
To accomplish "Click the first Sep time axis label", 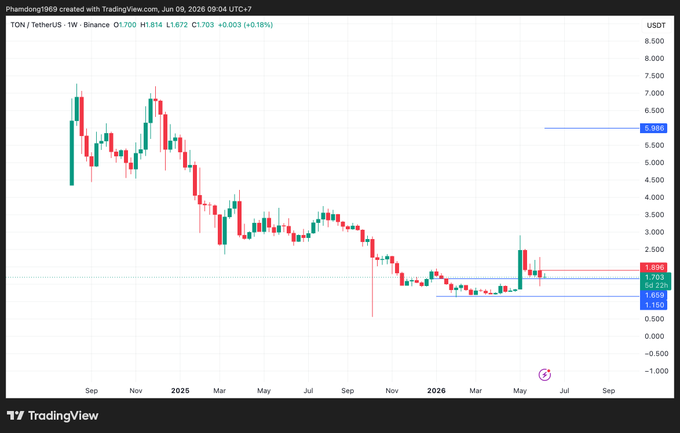I will click(92, 390).
